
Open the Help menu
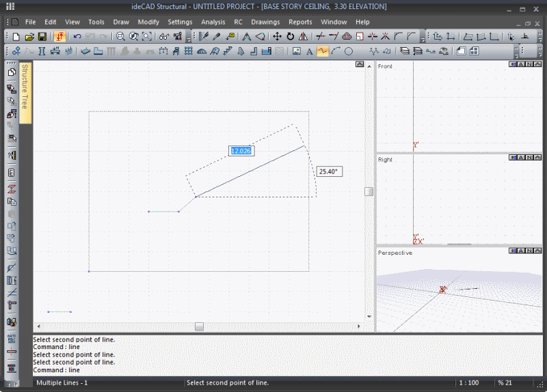coord(362,22)
